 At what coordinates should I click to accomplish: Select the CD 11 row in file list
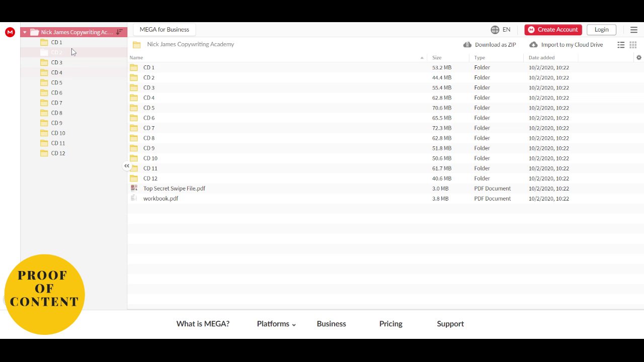(x=385, y=168)
